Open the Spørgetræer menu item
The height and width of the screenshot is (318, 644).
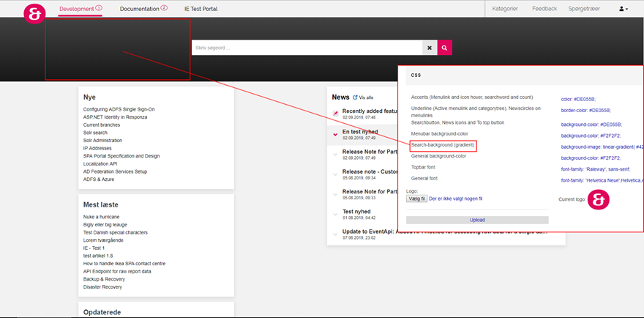[585, 9]
